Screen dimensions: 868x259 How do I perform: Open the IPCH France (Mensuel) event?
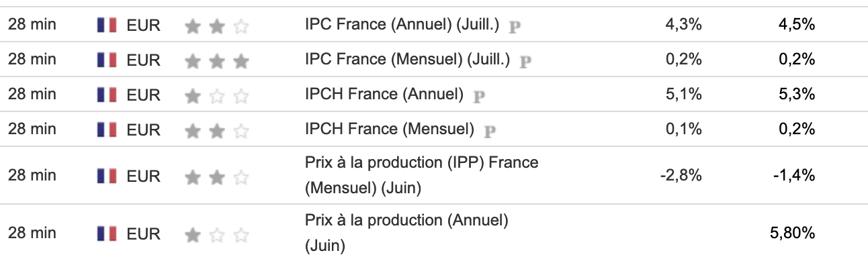click(x=389, y=129)
